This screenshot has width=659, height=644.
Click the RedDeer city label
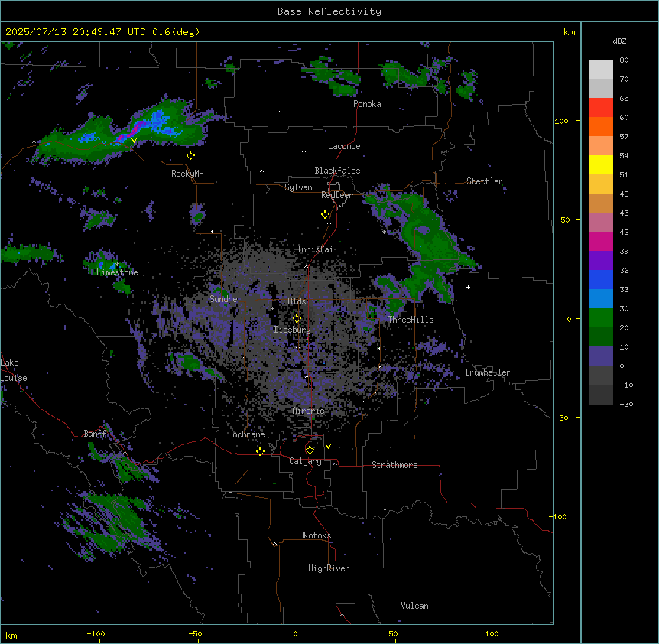pos(336,195)
